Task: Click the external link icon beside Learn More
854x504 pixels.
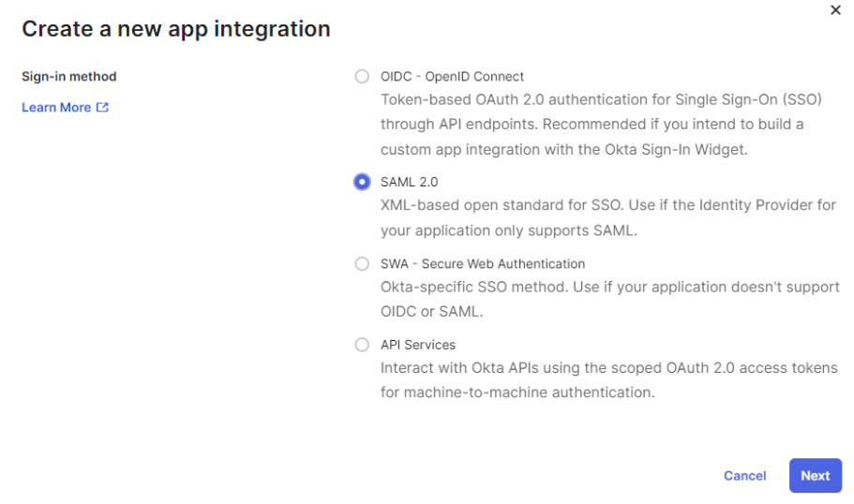Action: (103, 108)
